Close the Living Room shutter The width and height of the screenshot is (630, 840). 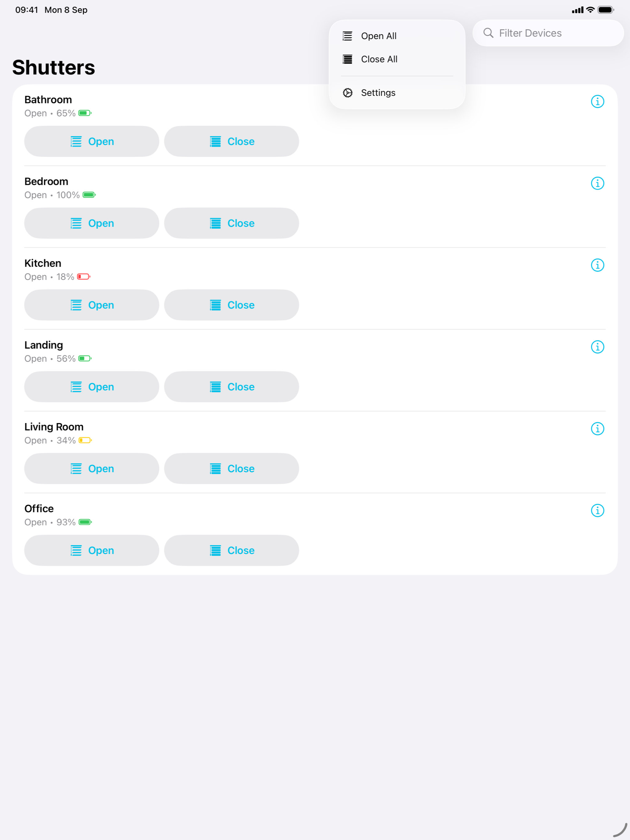point(231,469)
